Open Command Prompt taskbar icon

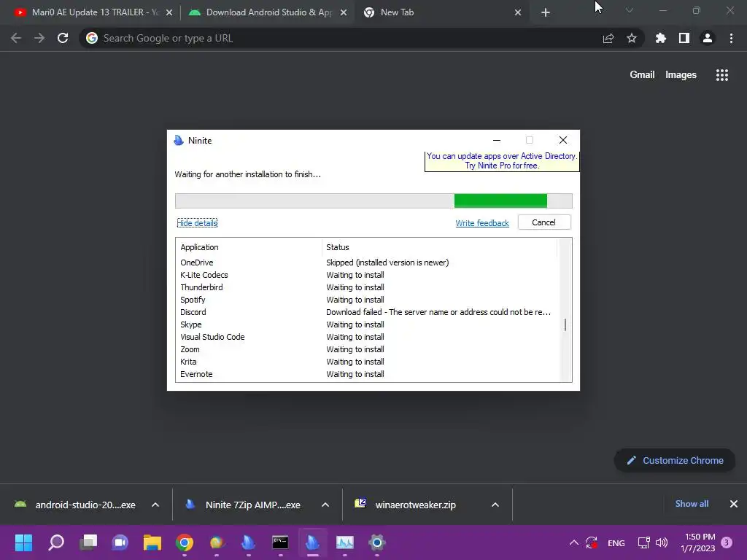280,542
